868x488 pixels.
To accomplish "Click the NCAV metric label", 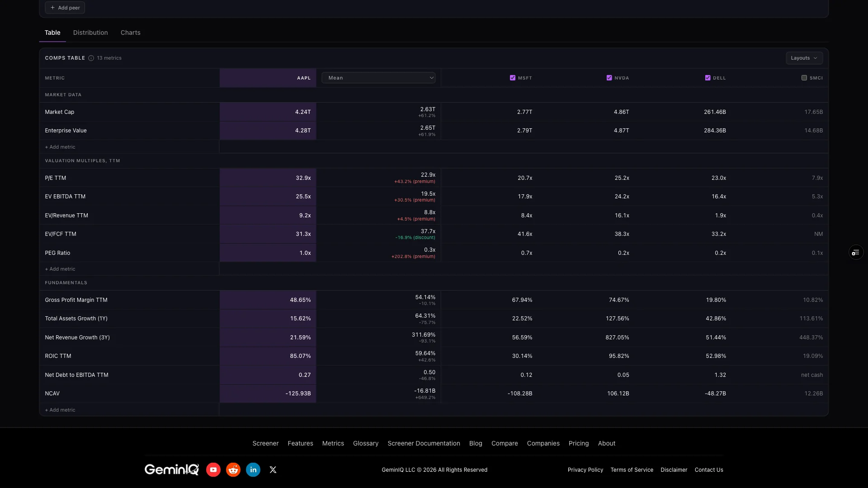I will (52, 394).
